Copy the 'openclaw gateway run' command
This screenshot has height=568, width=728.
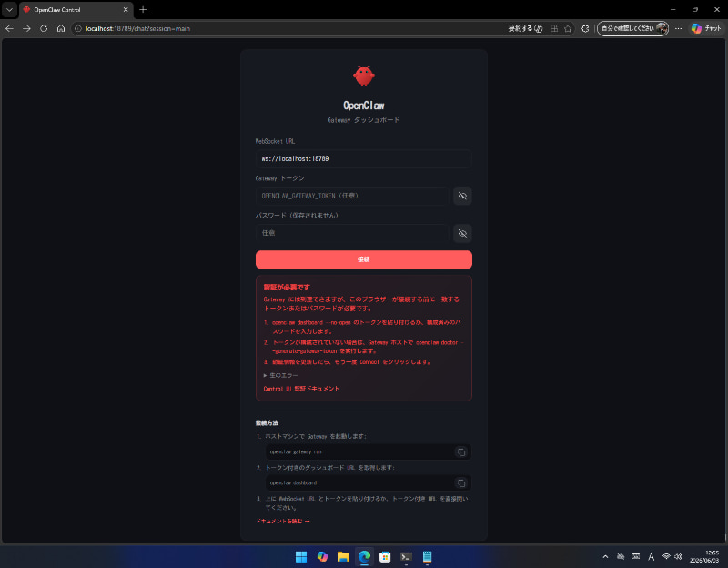click(461, 451)
